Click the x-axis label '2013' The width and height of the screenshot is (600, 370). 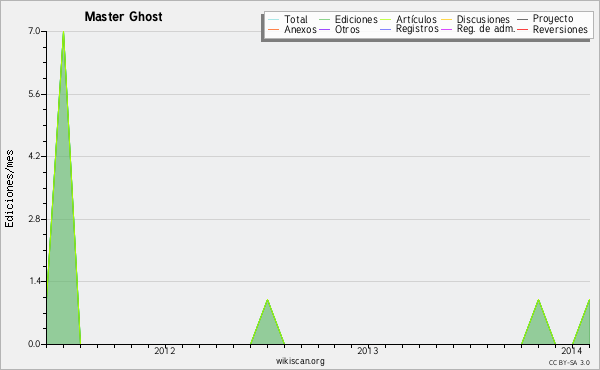click(x=368, y=350)
